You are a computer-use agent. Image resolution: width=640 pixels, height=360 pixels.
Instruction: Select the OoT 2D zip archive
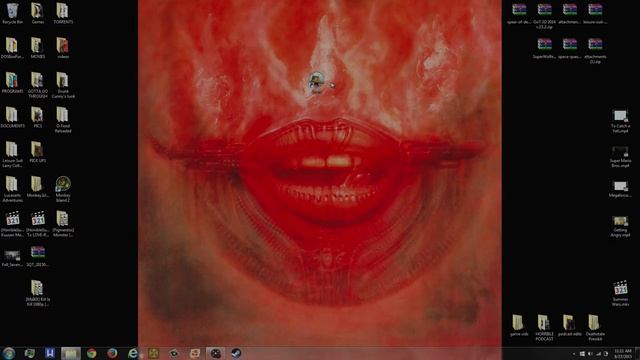click(x=544, y=16)
